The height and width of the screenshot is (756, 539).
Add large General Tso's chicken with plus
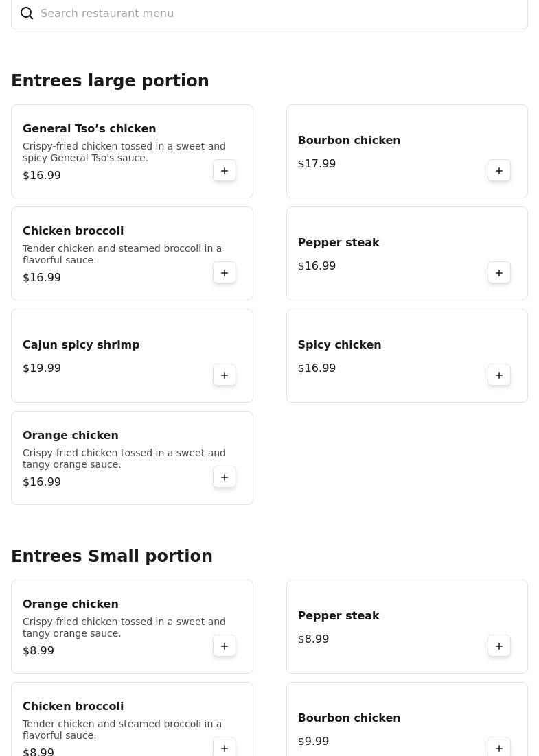(225, 171)
